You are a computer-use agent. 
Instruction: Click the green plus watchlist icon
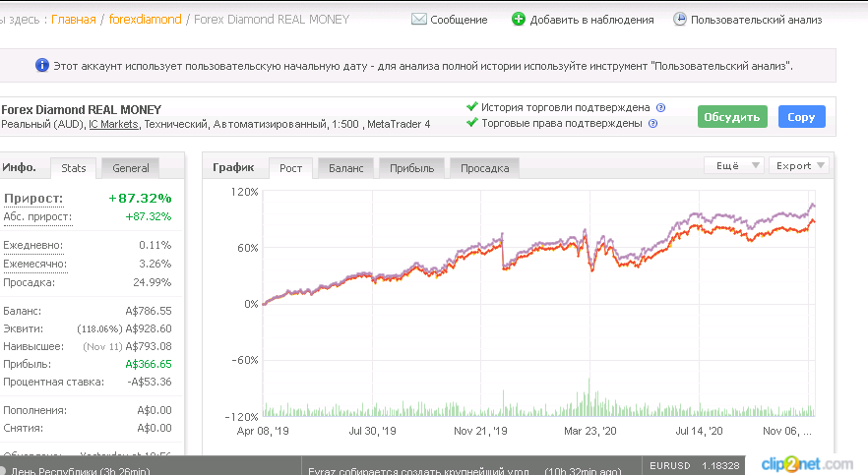click(518, 20)
